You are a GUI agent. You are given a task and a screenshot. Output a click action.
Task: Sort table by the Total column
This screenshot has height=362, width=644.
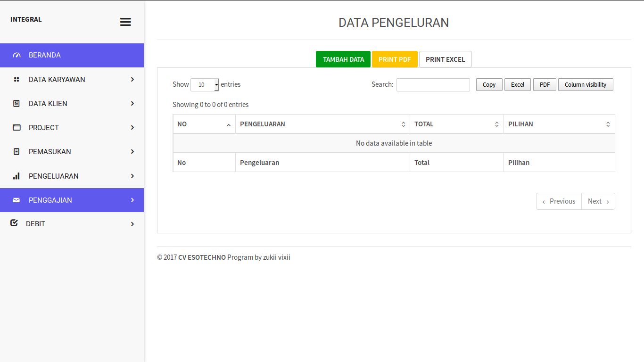pos(456,124)
